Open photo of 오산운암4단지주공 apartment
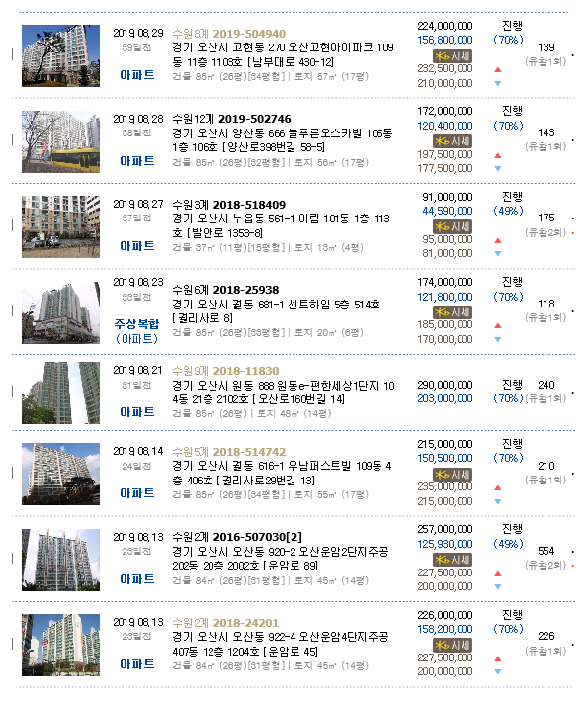This screenshot has height=701, width=588. coord(60,645)
